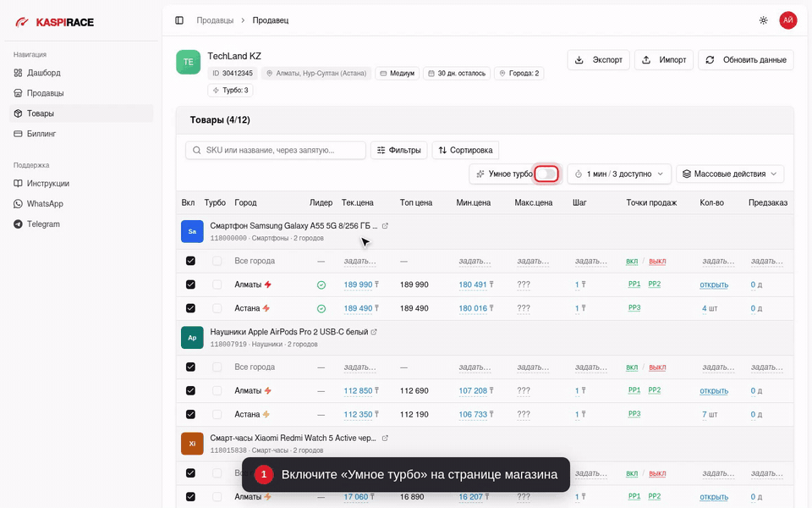Screen dimensions: 812x508
Task: Click the Telegram icon in the sidebar
Action: (x=18, y=224)
